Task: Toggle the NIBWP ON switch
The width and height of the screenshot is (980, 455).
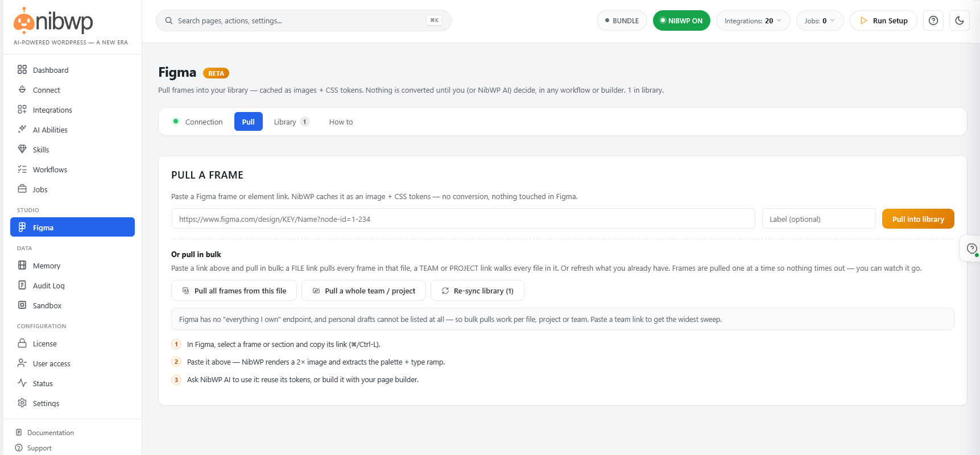Action: coord(681,20)
